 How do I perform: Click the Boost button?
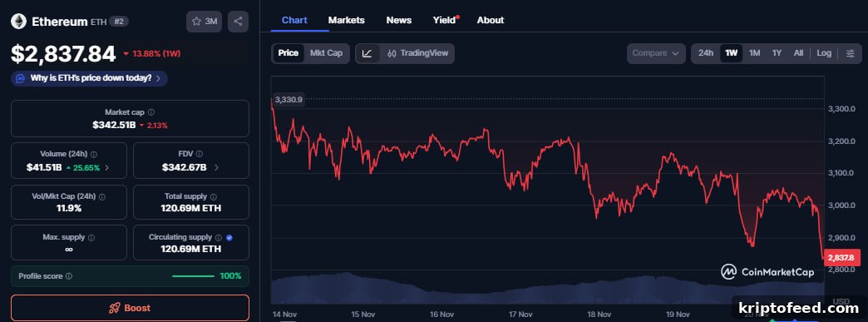pos(130,308)
